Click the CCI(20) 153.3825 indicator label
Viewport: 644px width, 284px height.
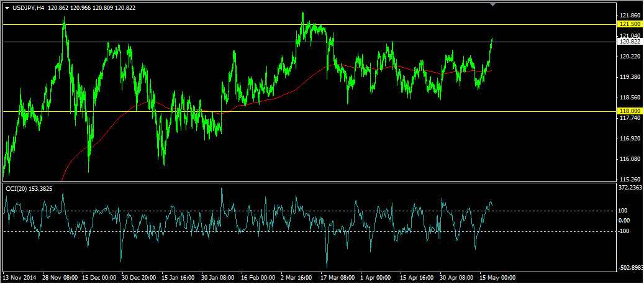29,189
